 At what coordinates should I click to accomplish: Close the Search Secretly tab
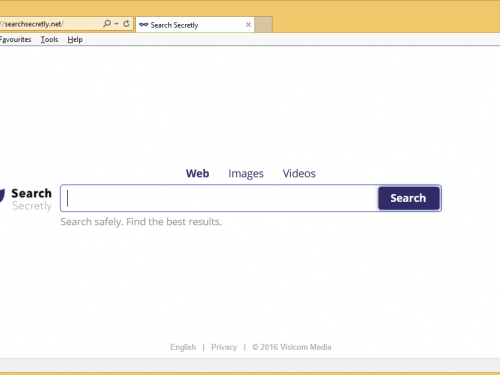click(x=248, y=25)
